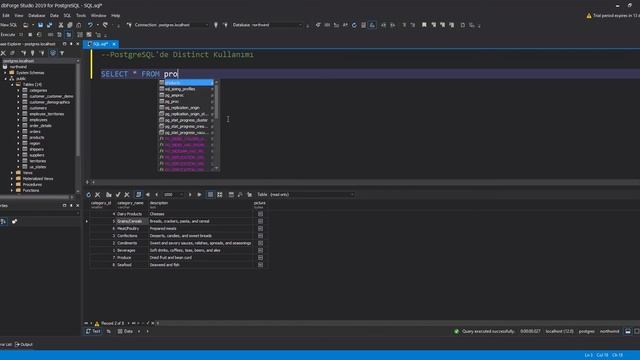Switch to the Text view tab
This screenshot has height=360, width=640.
coord(93,331)
